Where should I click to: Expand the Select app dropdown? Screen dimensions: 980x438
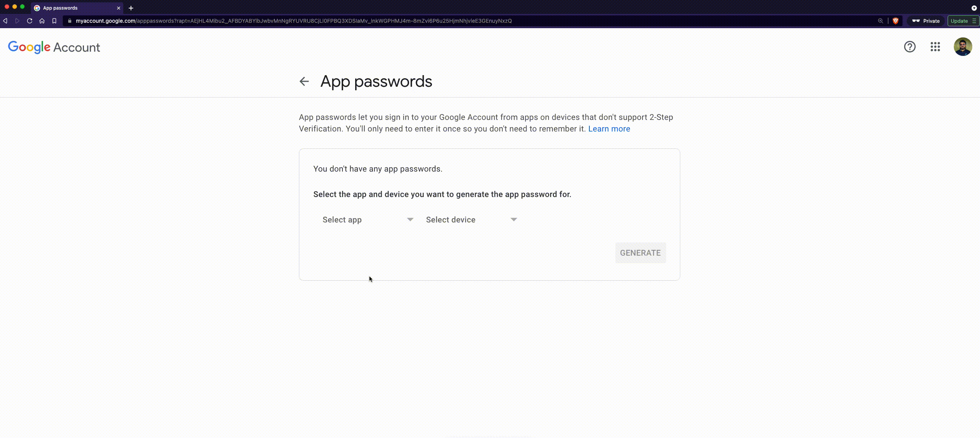pos(367,220)
